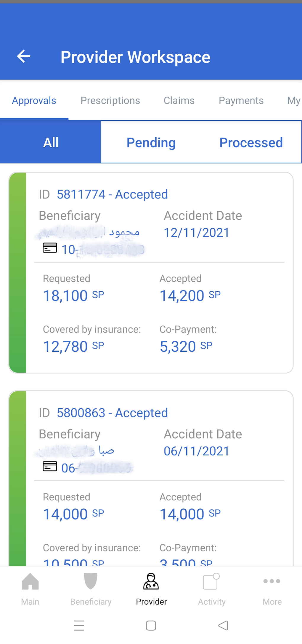Open approval ID 5811774 - Accepted
The height and width of the screenshot is (644, 302).
click(x=112, y=195)
